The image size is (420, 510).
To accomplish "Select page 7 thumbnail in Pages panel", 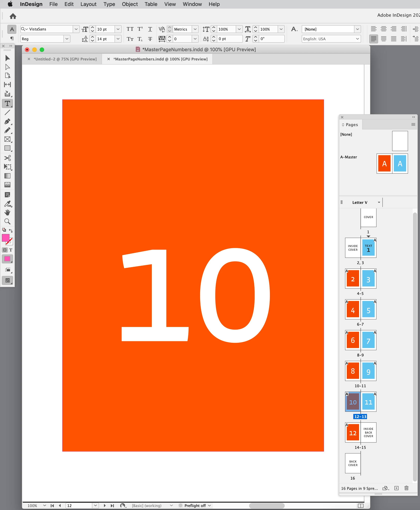I will pyautogui.click(x=368, y=340).
